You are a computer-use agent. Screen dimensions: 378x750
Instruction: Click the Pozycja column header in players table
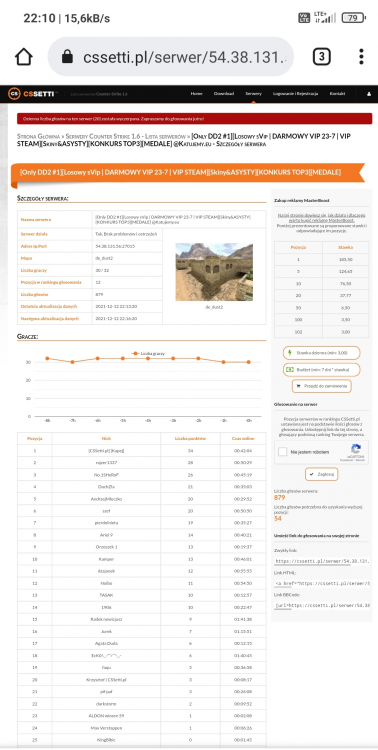click(35, 438)
